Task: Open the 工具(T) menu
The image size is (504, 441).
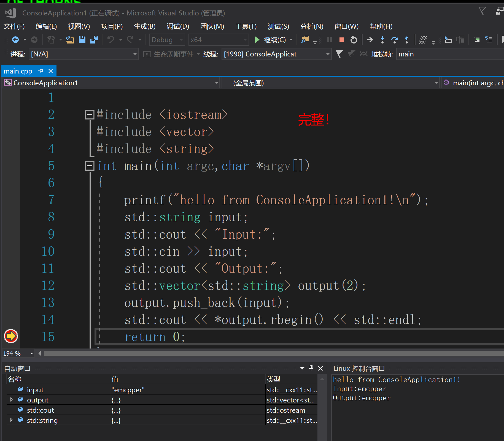Action: pos(246,26)
